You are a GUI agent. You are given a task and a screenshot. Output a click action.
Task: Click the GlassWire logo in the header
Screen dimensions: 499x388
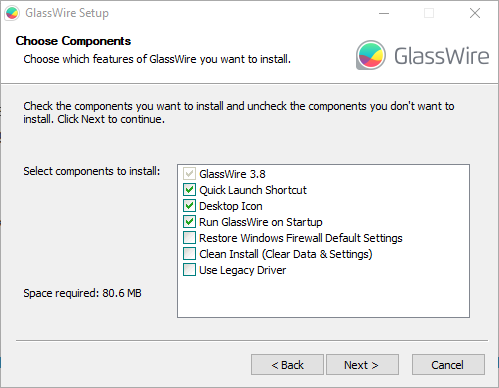click(x=422, y=55)
